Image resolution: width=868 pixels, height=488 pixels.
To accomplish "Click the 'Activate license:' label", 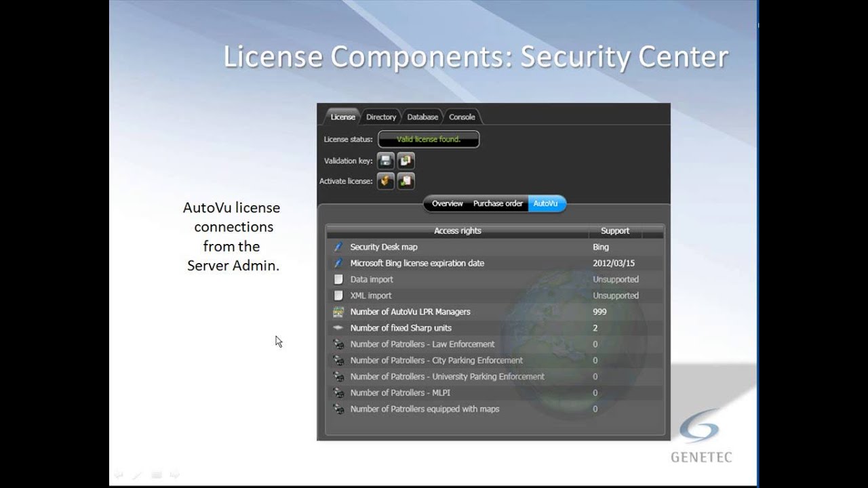I will tap(346, 181).
